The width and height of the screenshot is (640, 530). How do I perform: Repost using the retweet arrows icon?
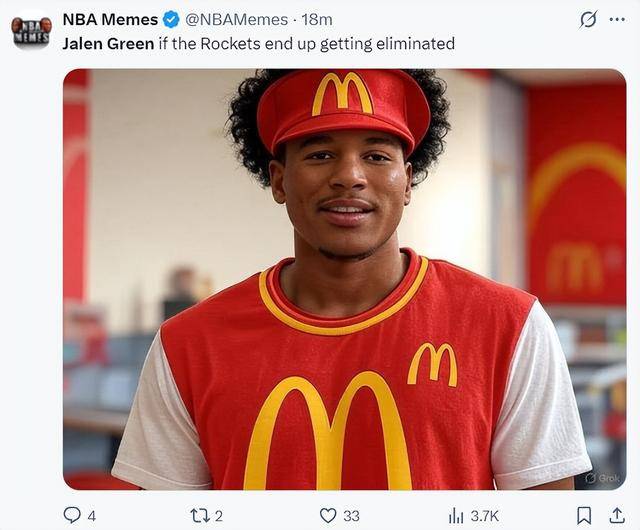pos(201,516)
